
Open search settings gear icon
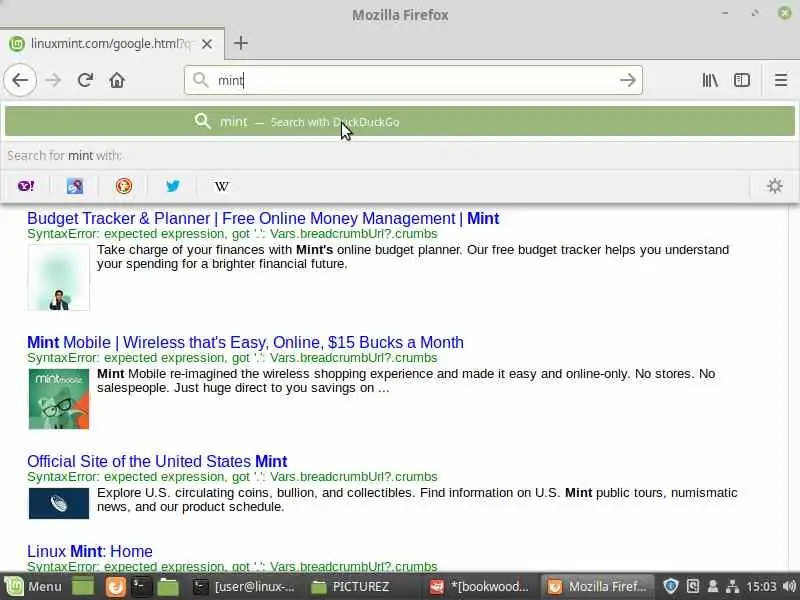click(774, 186)
